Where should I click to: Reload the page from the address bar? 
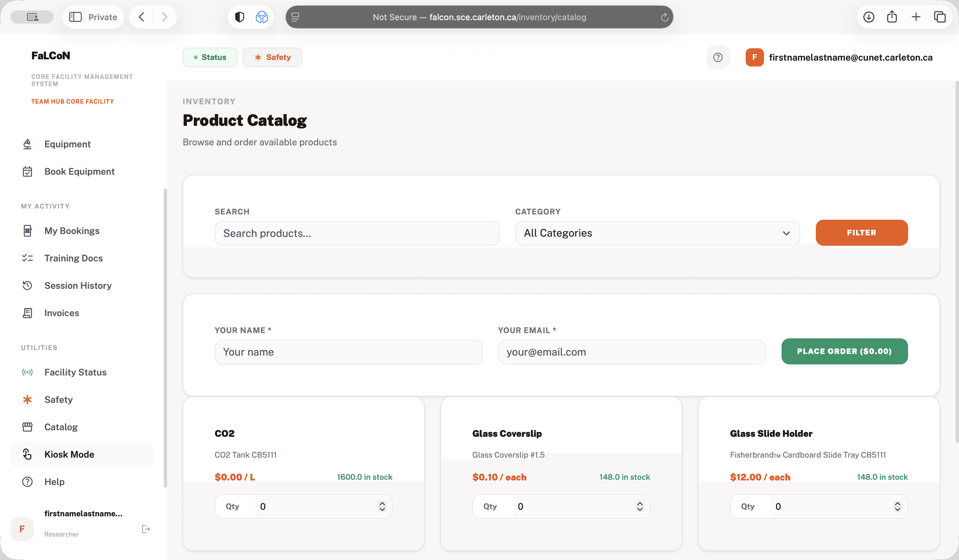coord(664,17)
